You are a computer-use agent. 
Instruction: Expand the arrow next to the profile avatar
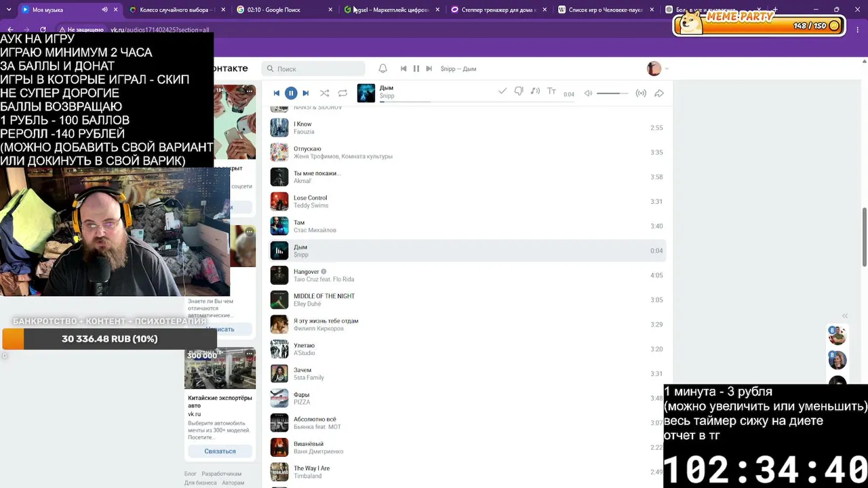point(667,68)
